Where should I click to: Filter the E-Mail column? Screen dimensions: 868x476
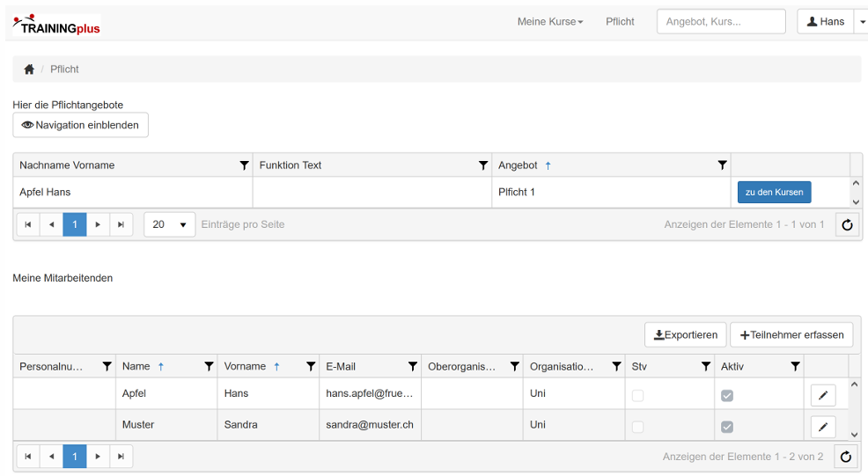[x=412, y=367]
